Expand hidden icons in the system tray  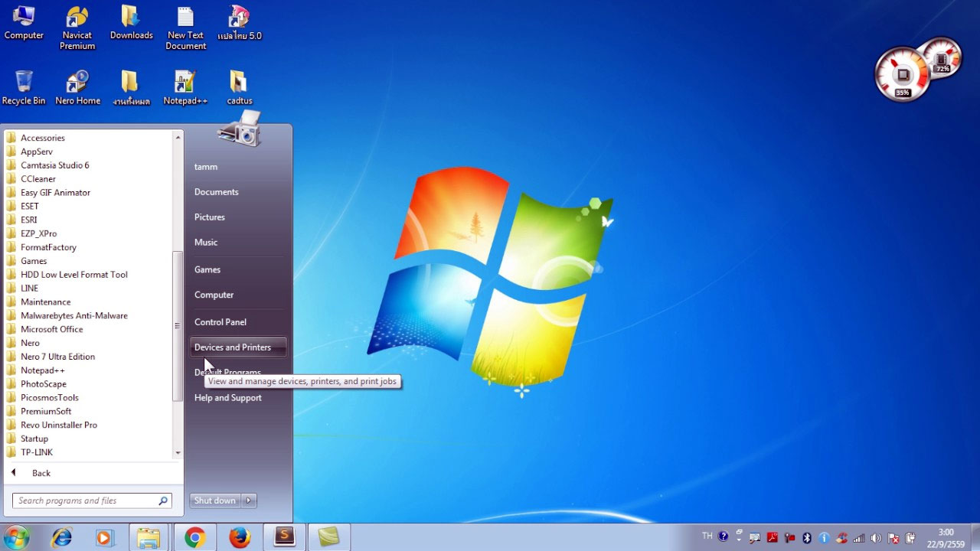[x=737, y=537]
